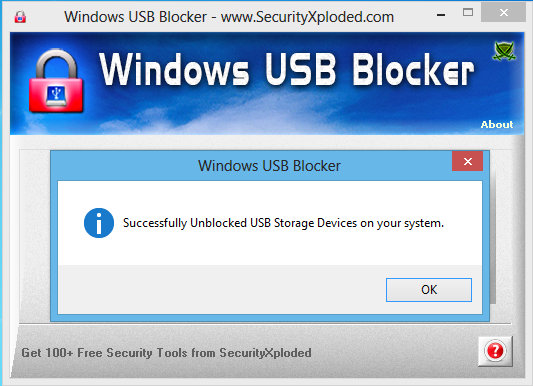Click the Successfully Unblocked USB message text

(283, 223)
